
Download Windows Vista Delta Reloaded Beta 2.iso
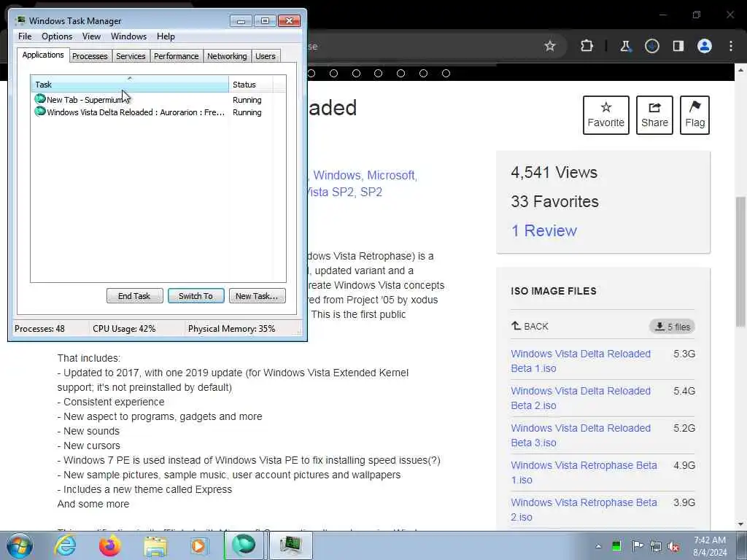[581, 398]
